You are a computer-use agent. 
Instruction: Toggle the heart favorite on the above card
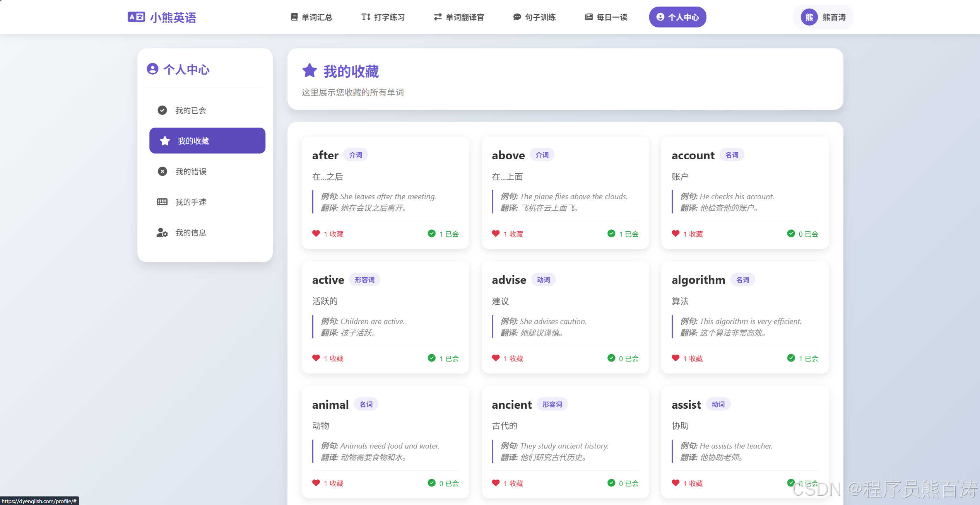click(x=496, y=233)
